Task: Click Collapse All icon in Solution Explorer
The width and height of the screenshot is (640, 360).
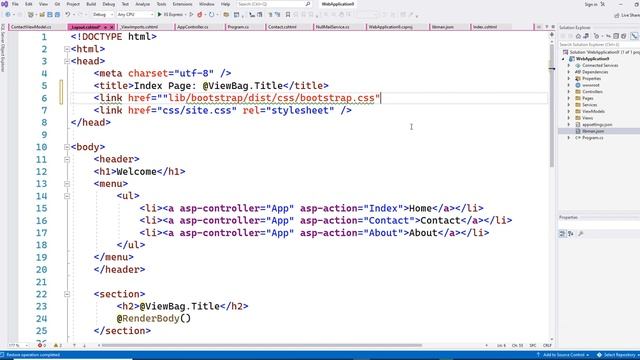Action: click(616, 36)
